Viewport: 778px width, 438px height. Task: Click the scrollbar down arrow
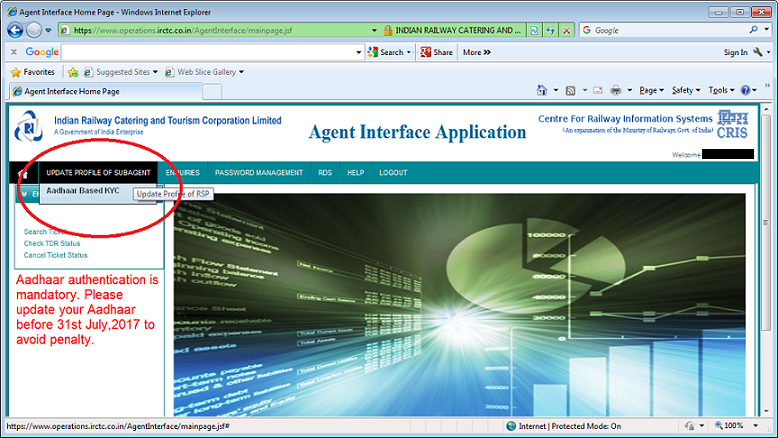click(767, 411)
